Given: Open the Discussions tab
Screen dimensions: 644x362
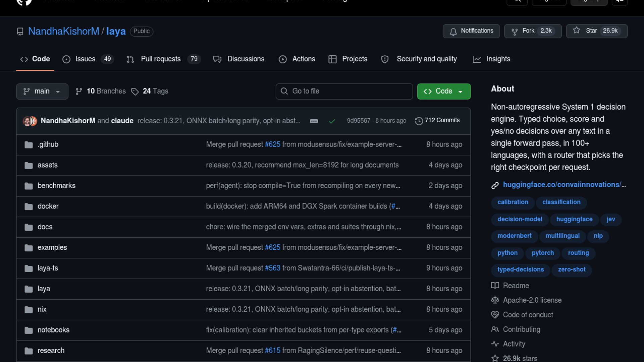Looking at the screenshot, I should (239, 59).
